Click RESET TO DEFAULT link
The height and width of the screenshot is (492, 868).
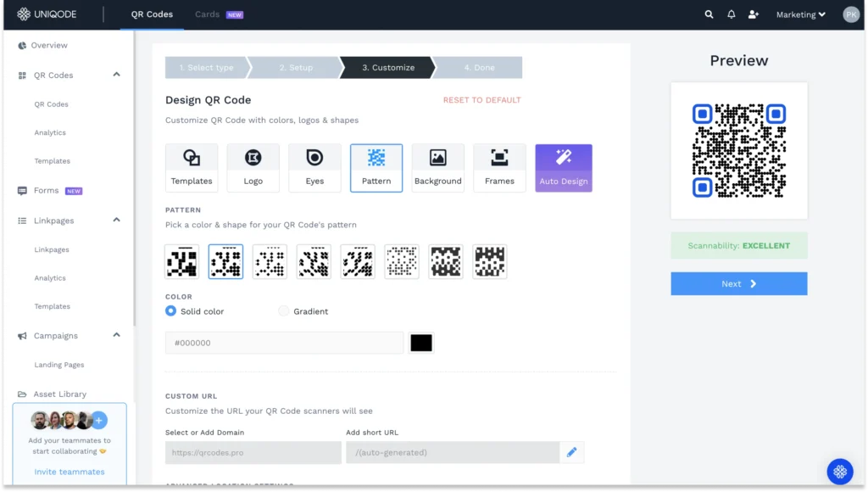(x=481, y=100)
